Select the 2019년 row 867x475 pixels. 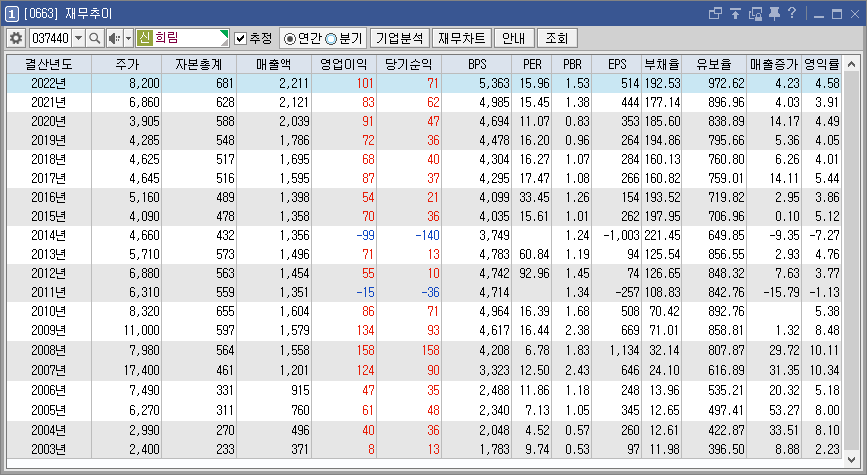424,140
